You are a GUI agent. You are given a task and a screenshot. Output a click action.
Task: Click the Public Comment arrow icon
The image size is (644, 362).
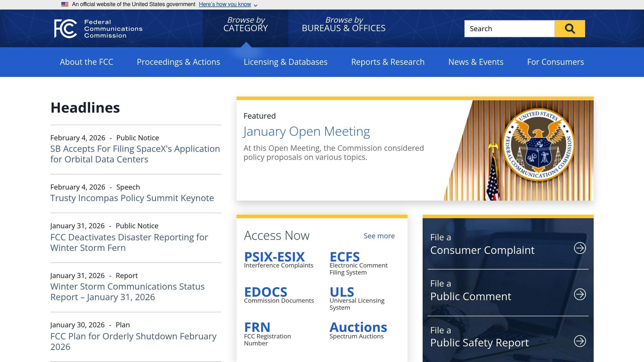click(580, 294)
